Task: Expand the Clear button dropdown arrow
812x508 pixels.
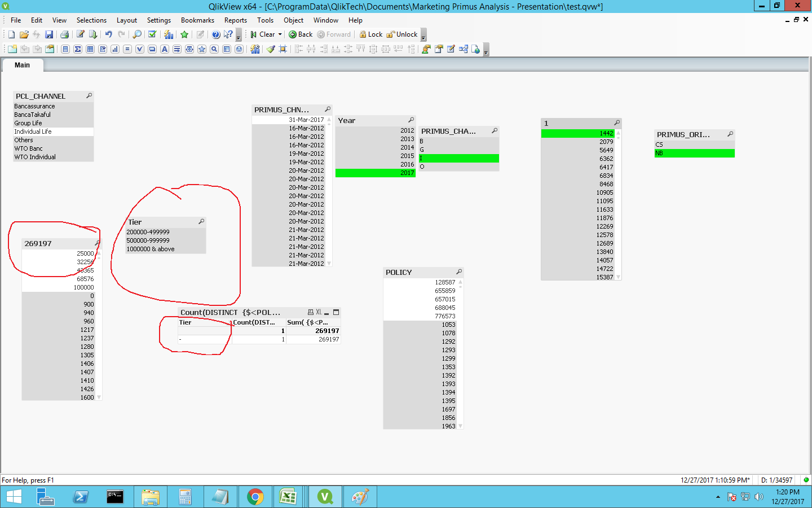Action: (x=280, y=34)
